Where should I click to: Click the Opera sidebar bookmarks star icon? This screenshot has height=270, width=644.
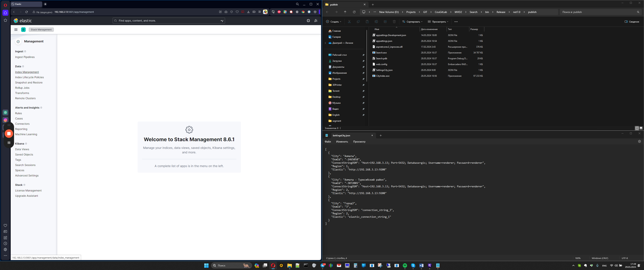(5, 20)
